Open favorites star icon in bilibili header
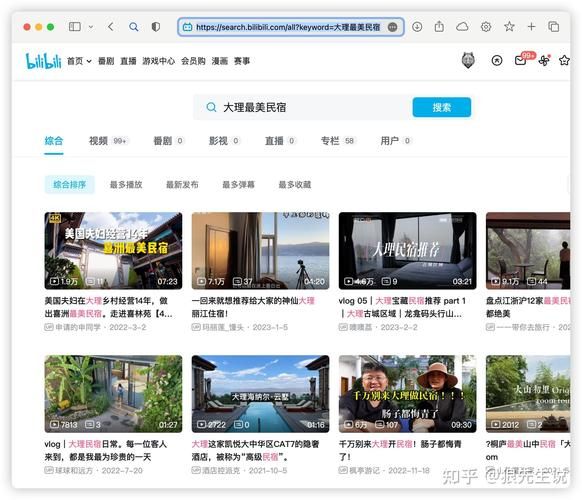Image resolution: width=582 pixels, height=500 pixels. [x=564, y=61]
